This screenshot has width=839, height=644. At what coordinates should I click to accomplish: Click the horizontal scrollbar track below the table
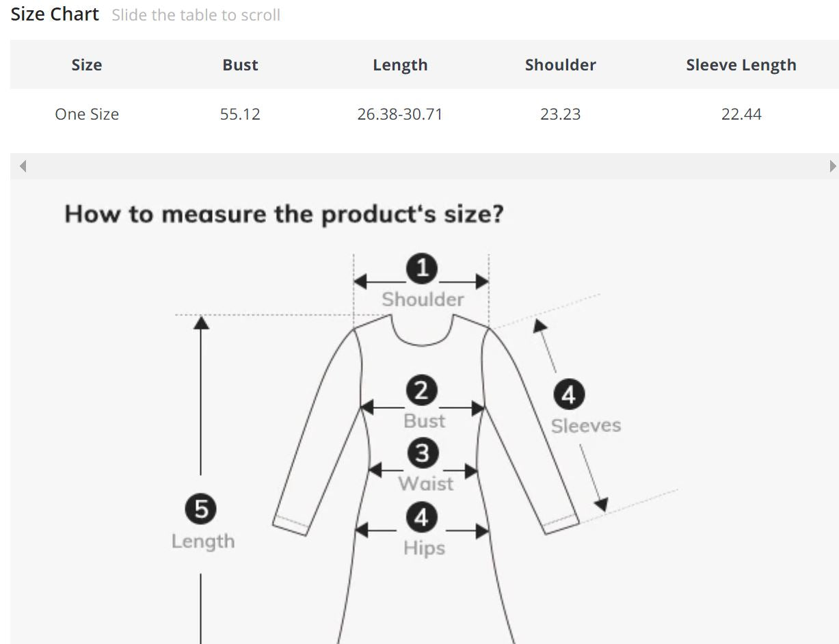[424, 166]
